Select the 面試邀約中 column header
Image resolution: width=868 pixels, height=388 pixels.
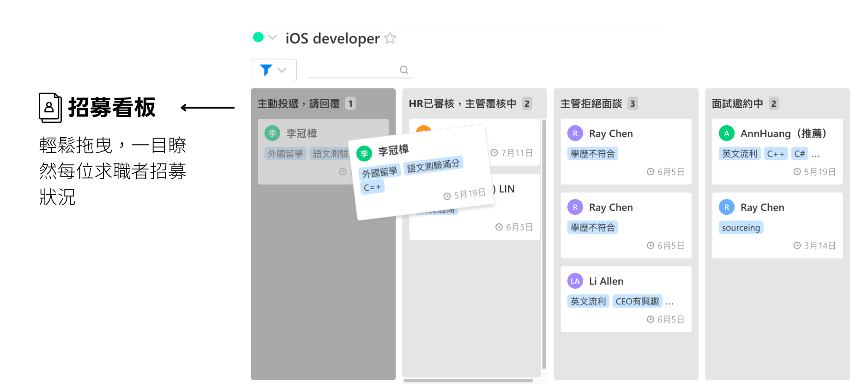[737, 103]
